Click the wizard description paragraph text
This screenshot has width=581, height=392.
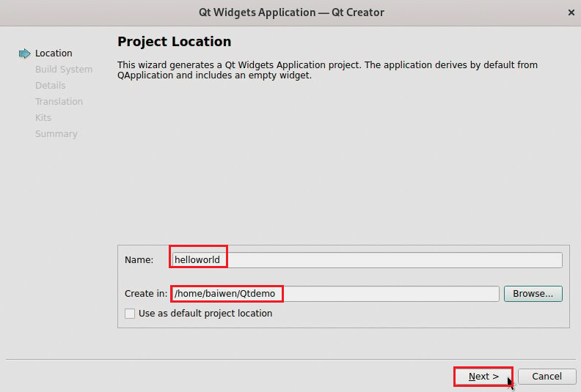327,70
